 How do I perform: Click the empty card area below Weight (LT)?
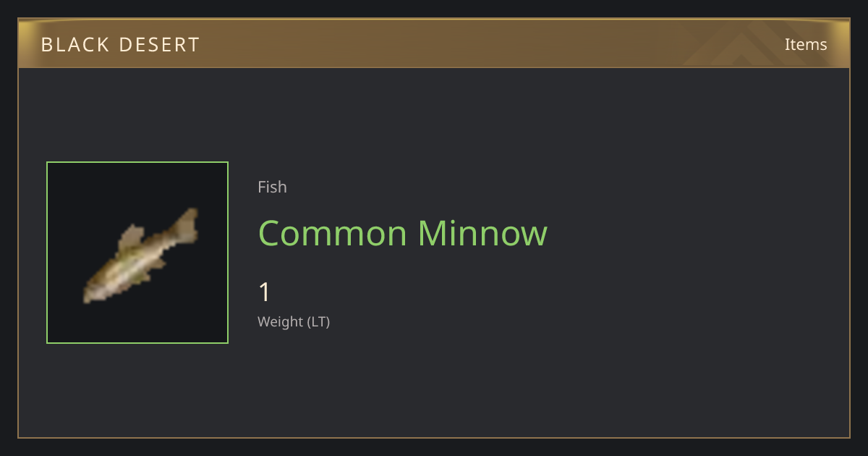[434, 384]
